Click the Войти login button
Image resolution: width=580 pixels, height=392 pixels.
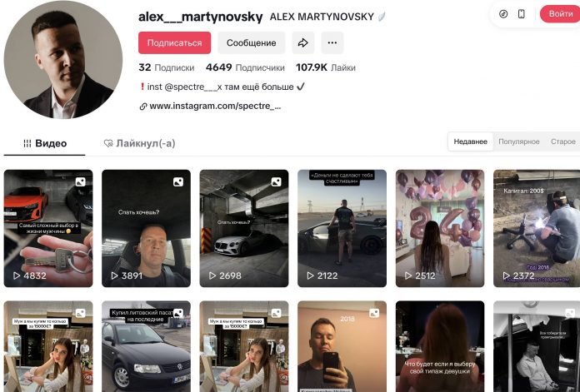pyautogui.click(x=560, y=14)
